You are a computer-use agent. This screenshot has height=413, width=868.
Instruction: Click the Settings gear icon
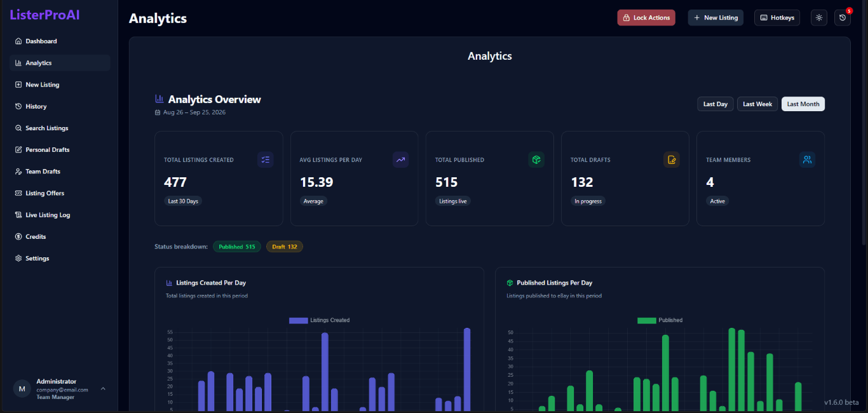click(x=18, y=259)
